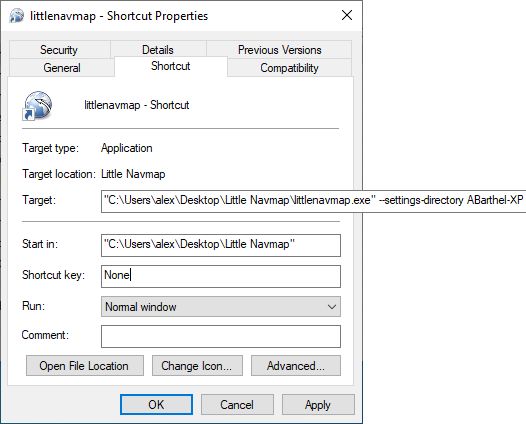This screenshot has width=526, height=424.
Task: Click the 'Application' target type value
Action: (127, 148)
